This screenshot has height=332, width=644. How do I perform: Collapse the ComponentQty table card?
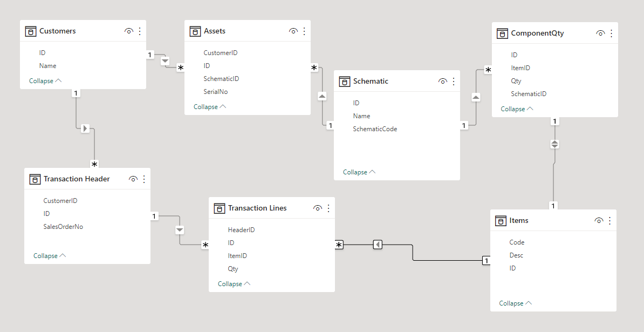[x=517, y=109]
